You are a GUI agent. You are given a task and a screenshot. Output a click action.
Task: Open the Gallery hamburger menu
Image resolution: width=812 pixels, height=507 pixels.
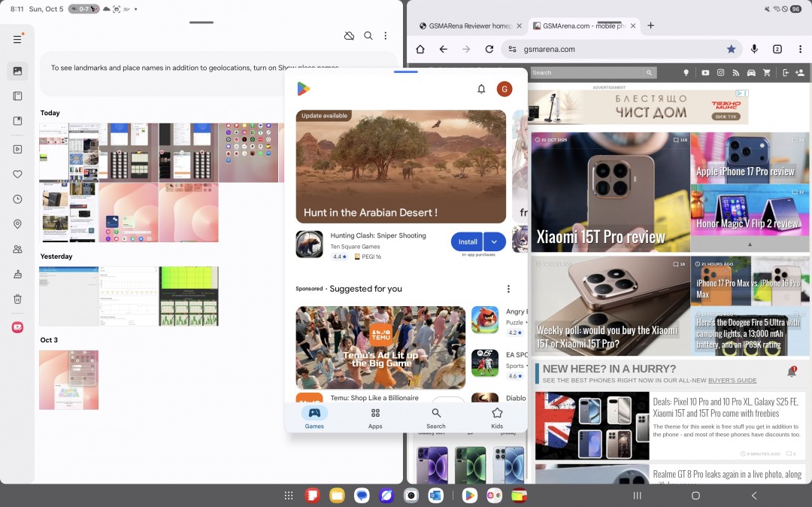pos(17,39)
